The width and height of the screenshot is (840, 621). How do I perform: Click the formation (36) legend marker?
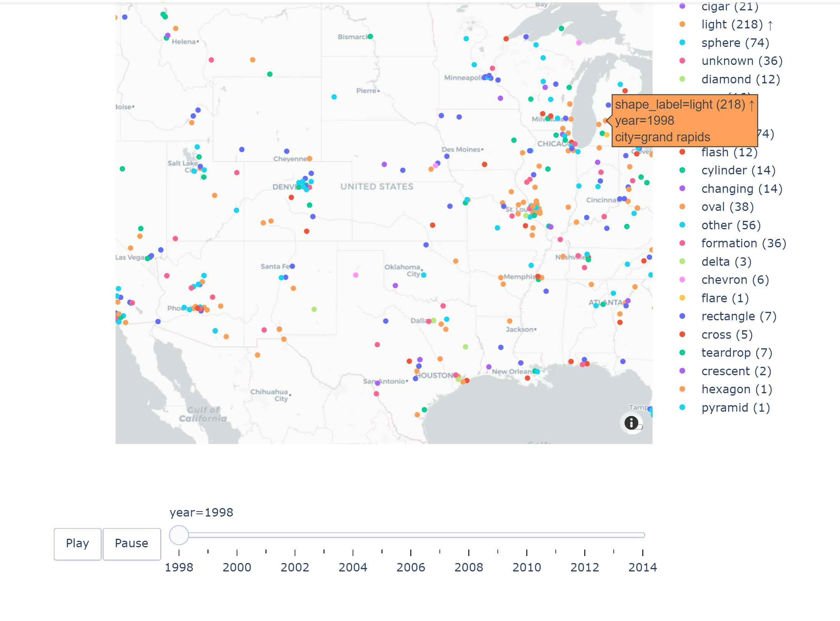tap(682, 243)
